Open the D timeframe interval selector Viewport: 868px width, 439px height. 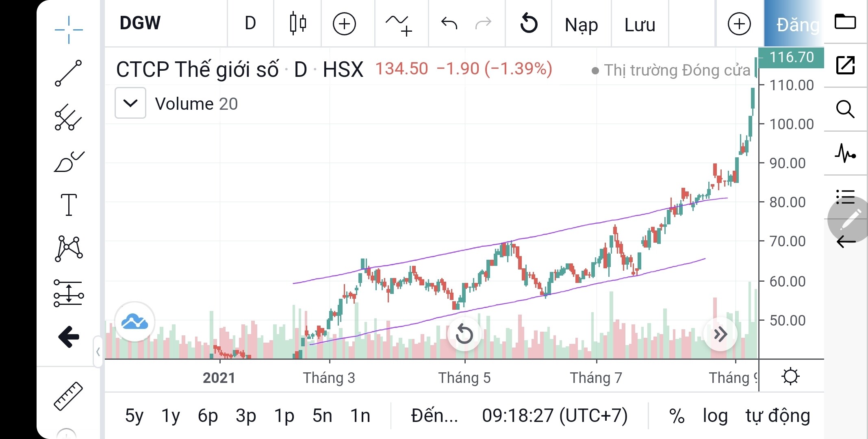click(250, 24)
